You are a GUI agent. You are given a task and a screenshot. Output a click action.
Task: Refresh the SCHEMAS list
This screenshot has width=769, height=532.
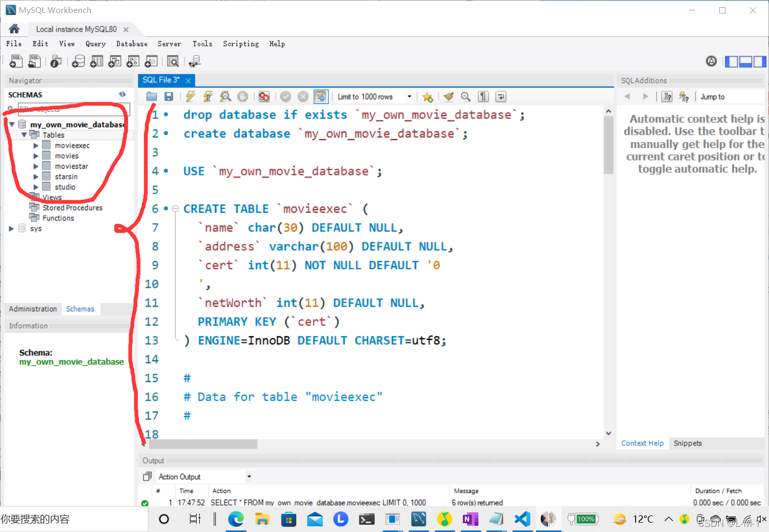click(122, 94)
